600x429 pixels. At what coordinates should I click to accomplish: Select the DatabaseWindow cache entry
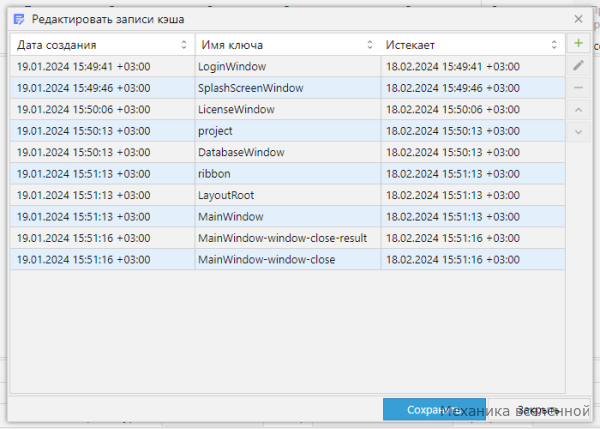287,152
